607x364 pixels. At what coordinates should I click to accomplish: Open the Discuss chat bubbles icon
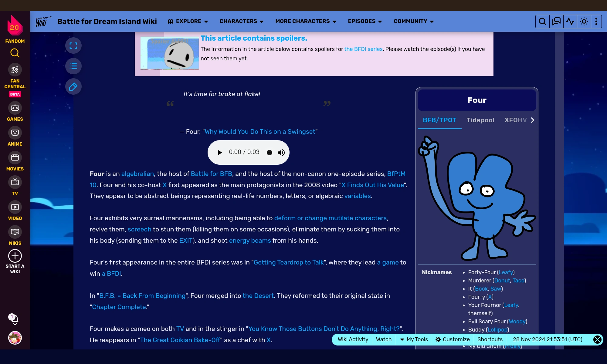tap(556, 22)
